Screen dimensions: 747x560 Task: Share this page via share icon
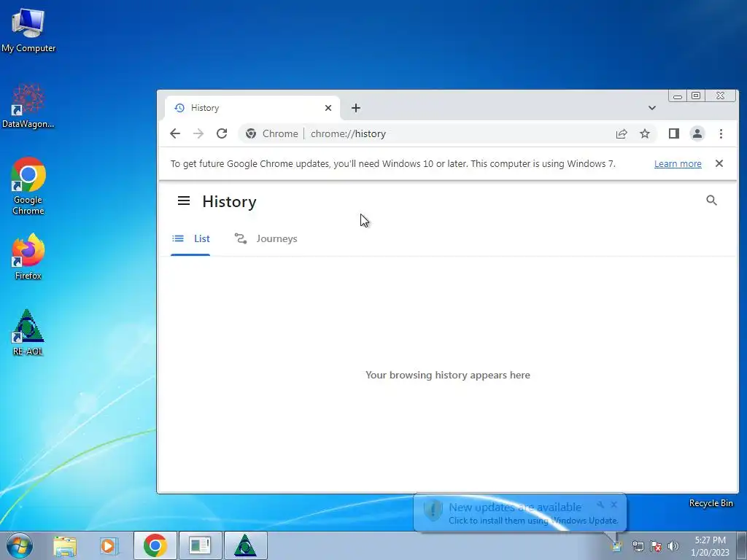click(x=622, y=134)
